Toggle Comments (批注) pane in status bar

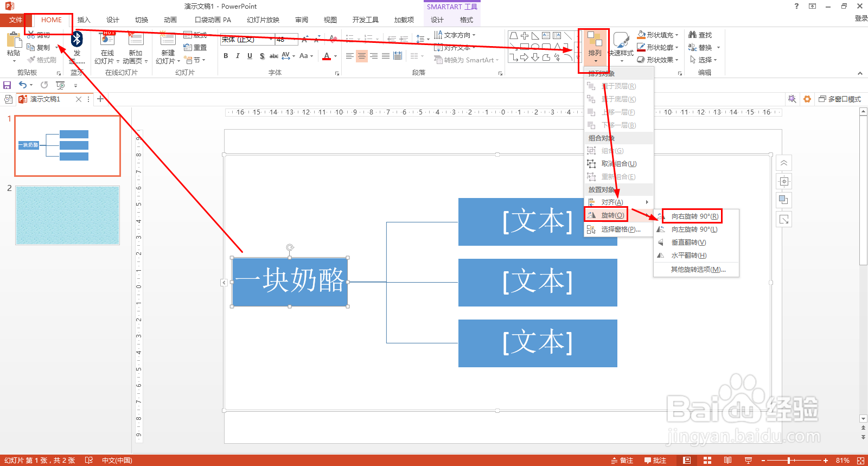tap(655, 461)
